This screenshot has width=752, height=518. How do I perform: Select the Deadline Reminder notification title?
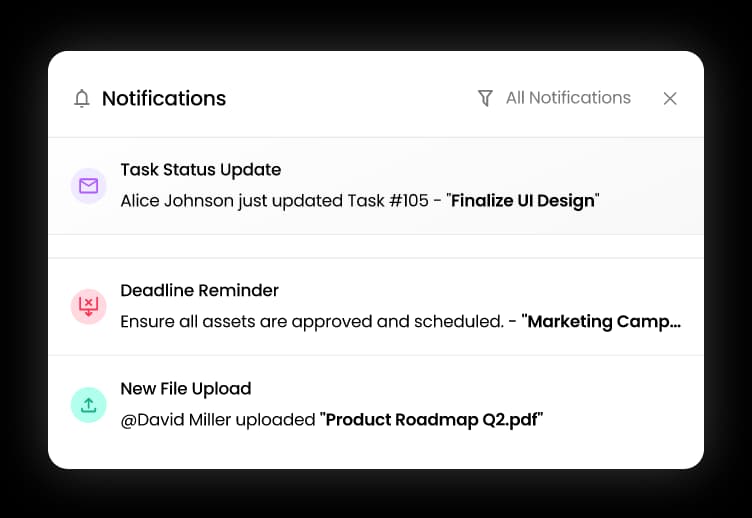click(x=199, y=290)
